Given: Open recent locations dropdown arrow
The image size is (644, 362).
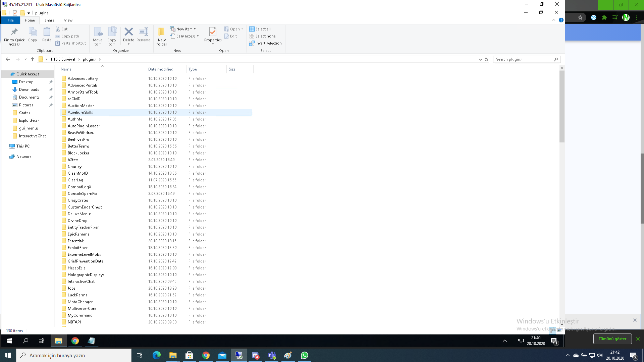Looking at the screenshot, I should (25, 59).
